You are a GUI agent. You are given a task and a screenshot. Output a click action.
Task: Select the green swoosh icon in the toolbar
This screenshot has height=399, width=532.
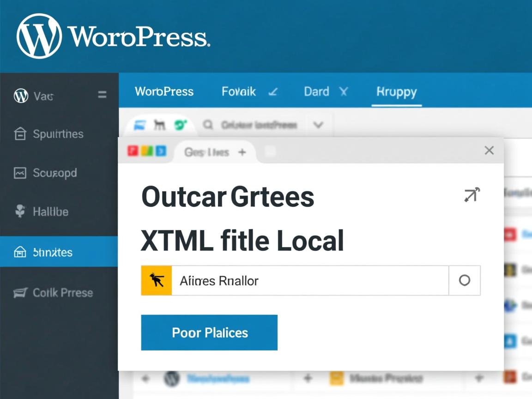180,125
